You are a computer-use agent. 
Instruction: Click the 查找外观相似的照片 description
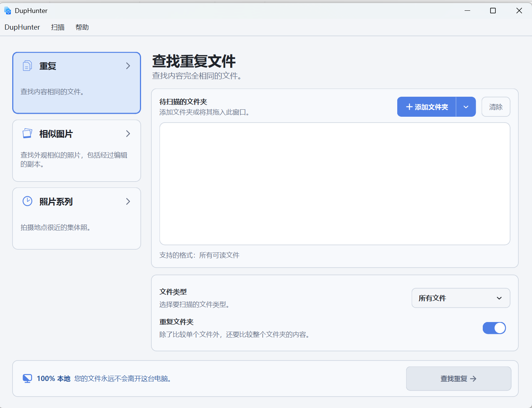pyautogui.click(x=74, y=159)
